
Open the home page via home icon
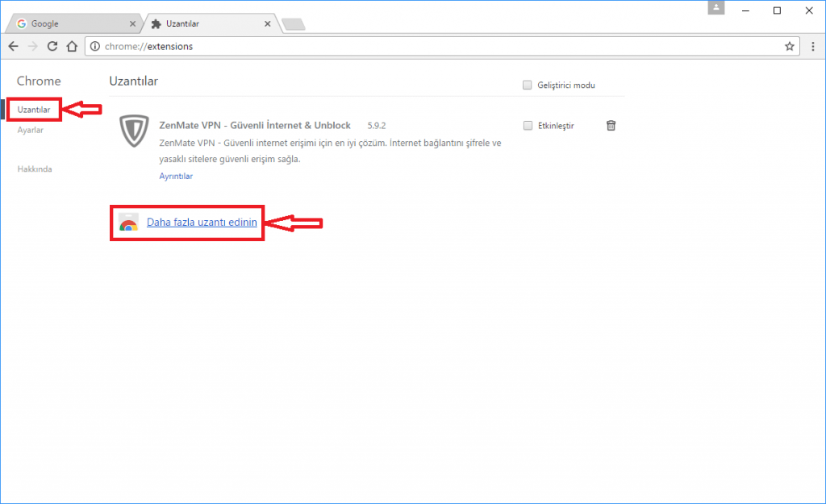[x=71, y=46]
